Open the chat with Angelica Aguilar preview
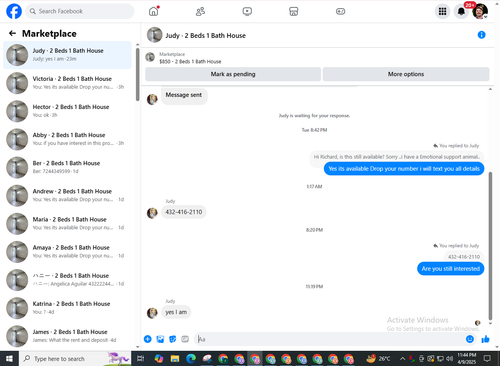500x366 pixels. coord(68,280)
